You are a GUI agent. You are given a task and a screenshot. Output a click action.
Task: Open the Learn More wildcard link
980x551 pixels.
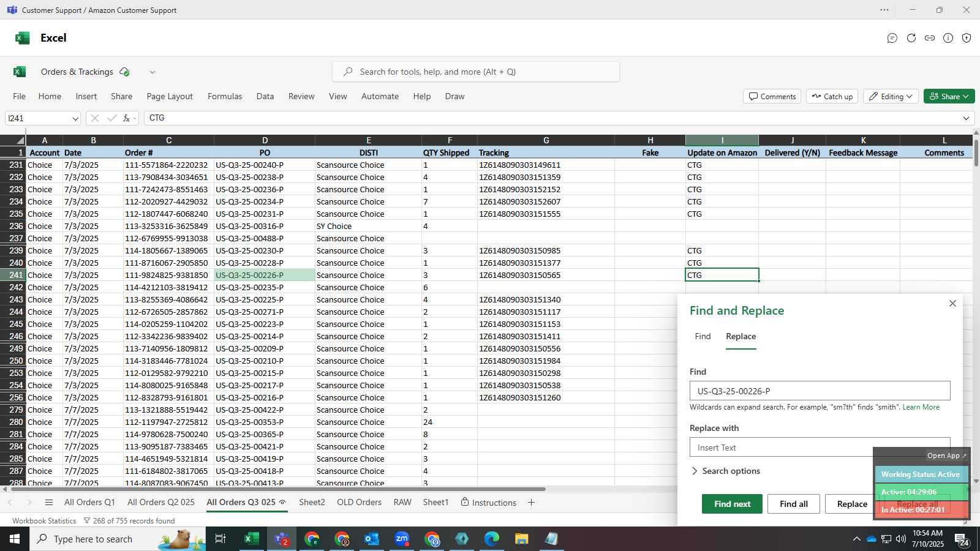coord(921,407)
